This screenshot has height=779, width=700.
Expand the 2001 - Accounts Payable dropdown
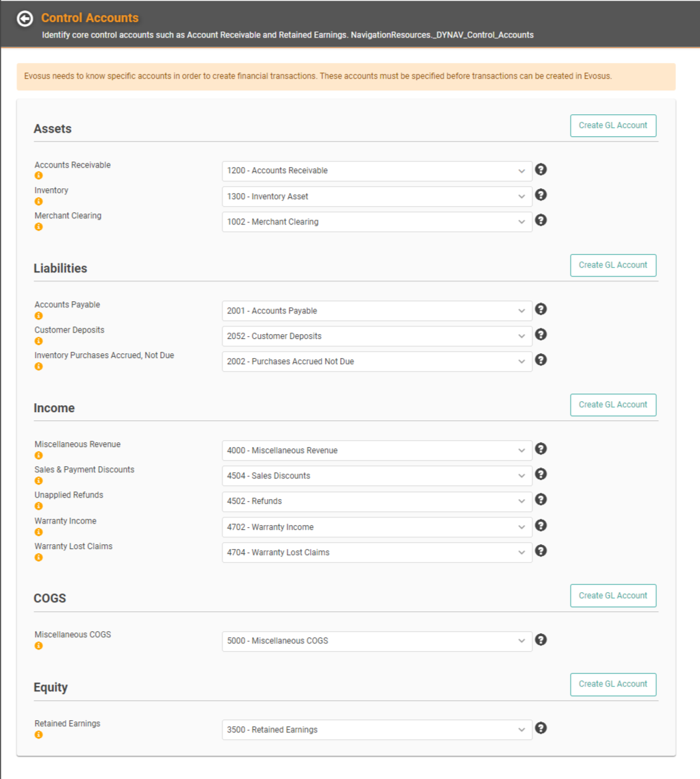coord(377,311)
